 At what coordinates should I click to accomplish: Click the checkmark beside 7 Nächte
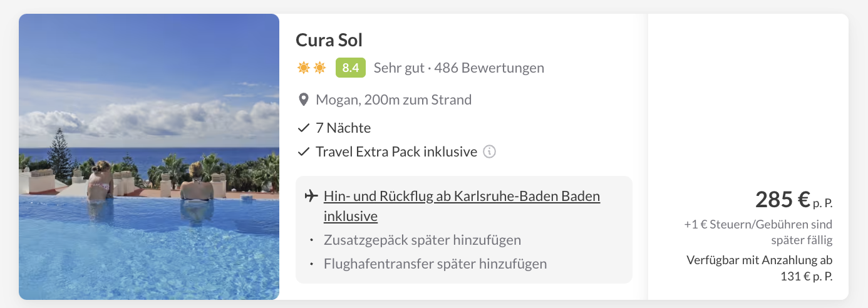304,128
